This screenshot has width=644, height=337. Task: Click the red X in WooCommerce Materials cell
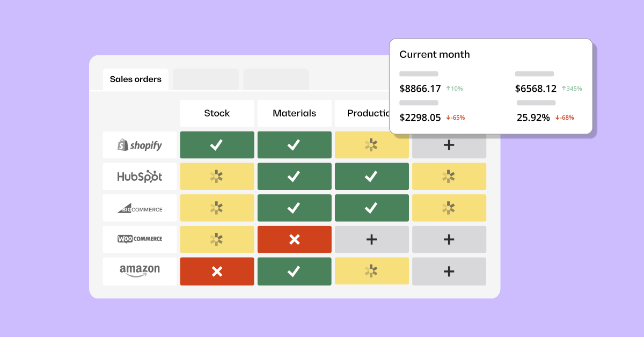coord(294,239)
